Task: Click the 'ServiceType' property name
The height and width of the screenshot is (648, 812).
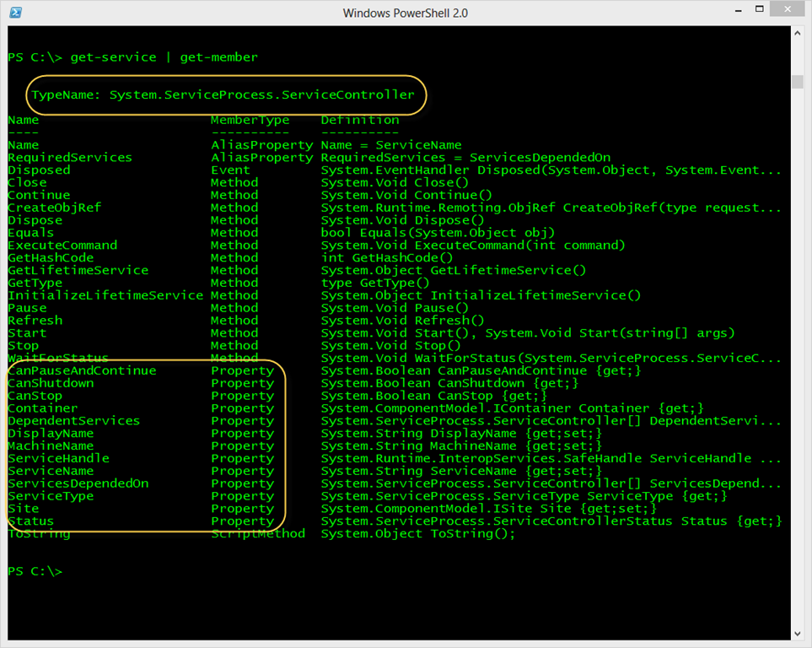Action: click(51, 496)
